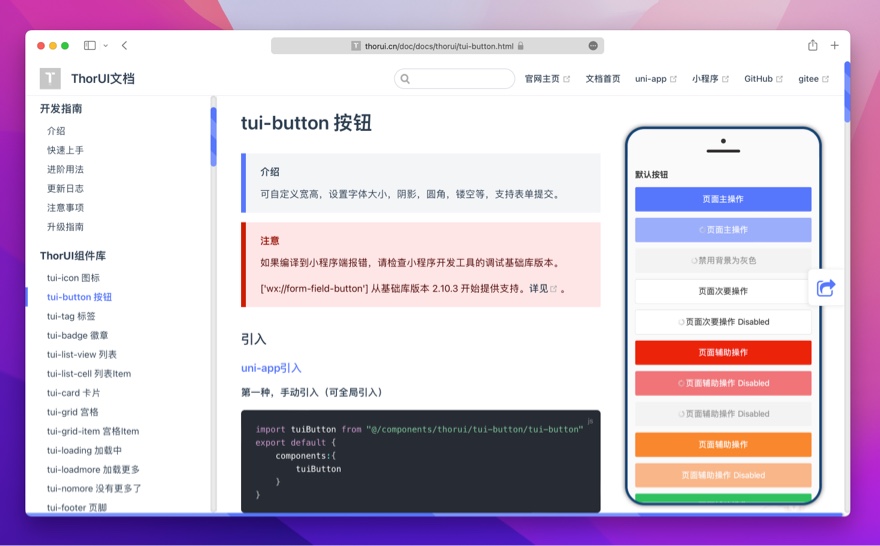
Task: Click the 页面次要操作 Disabled button
Action: tap(723, 322)
